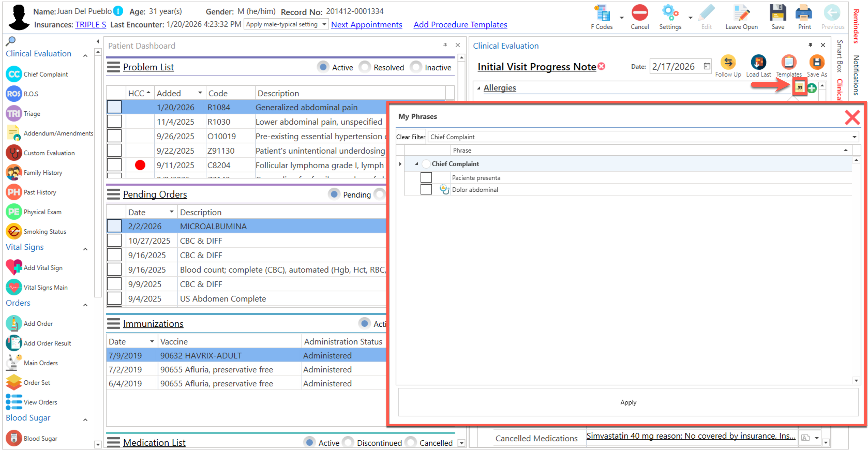Click the Smoking Status icon

pyautogui.click(x=13, y=231)
